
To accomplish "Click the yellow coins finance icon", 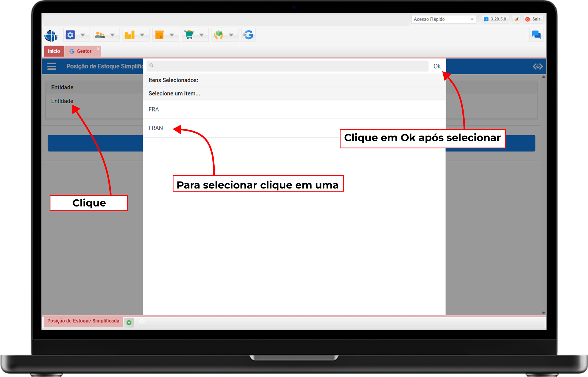I will (130, 35).
